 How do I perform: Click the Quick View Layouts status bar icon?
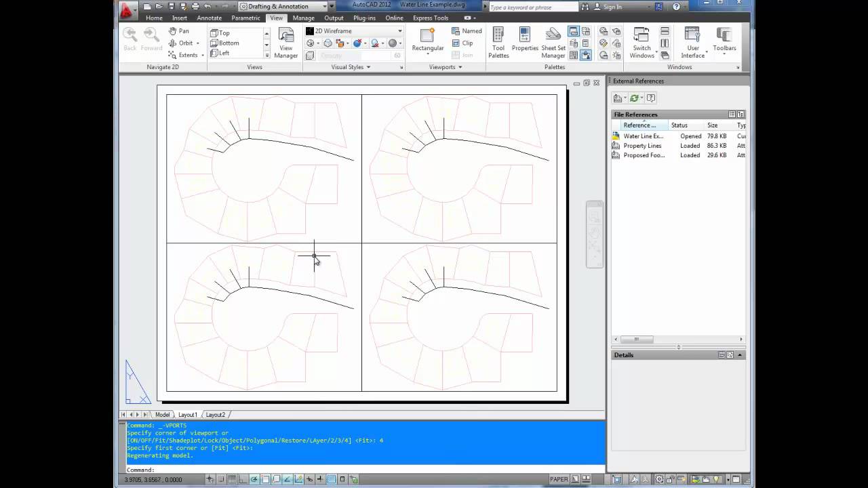[574, 479]
